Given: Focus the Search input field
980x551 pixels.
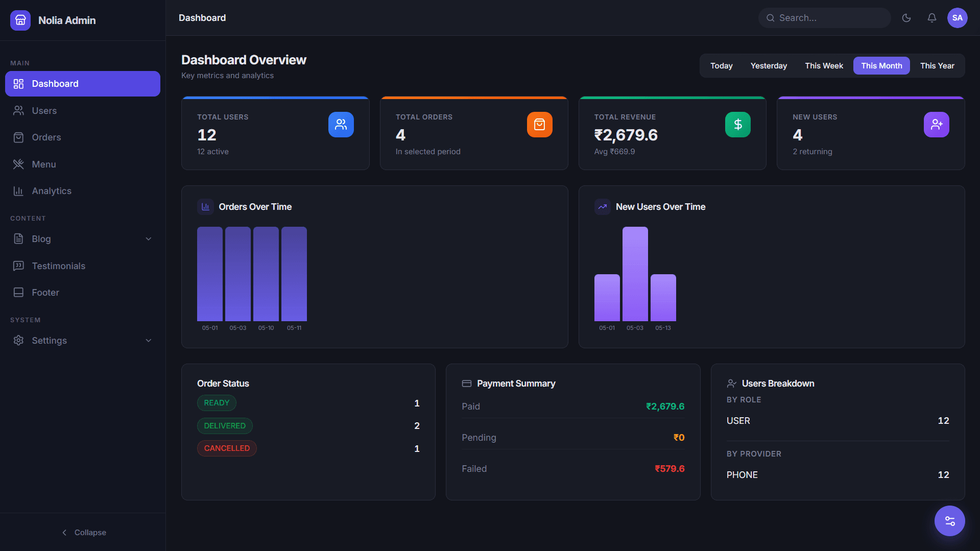Looking at the screenshot, I should click(x=825, y=18).
